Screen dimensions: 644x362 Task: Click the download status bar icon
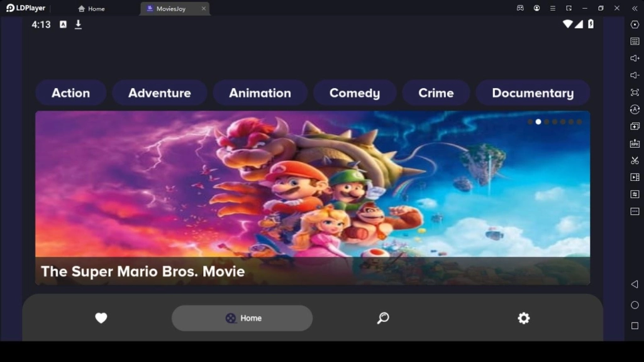coord(78,25)
